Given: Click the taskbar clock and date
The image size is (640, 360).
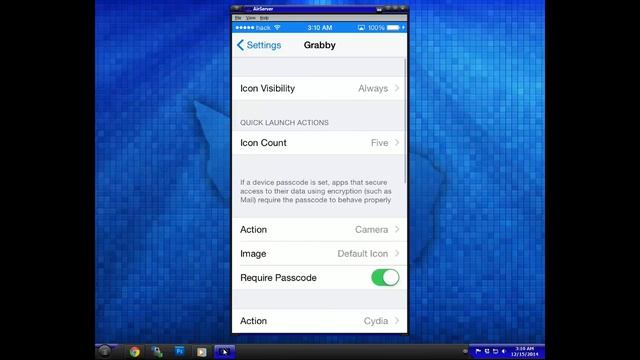Looking at the screenshot, I should click(524, 351).
